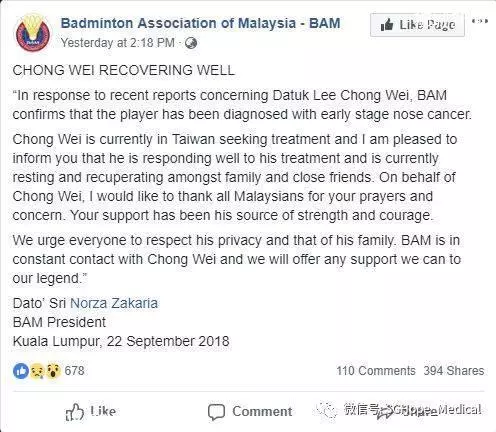
Task: Click the sad face reaction icon
Action: [37, 371]
